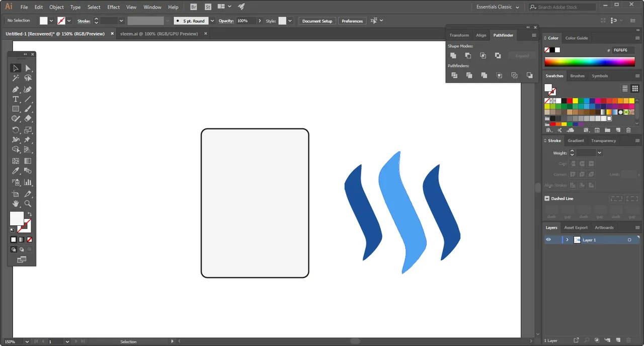Select the Line Segment tool
Screen dimensions: 644x346
(28, 99)
